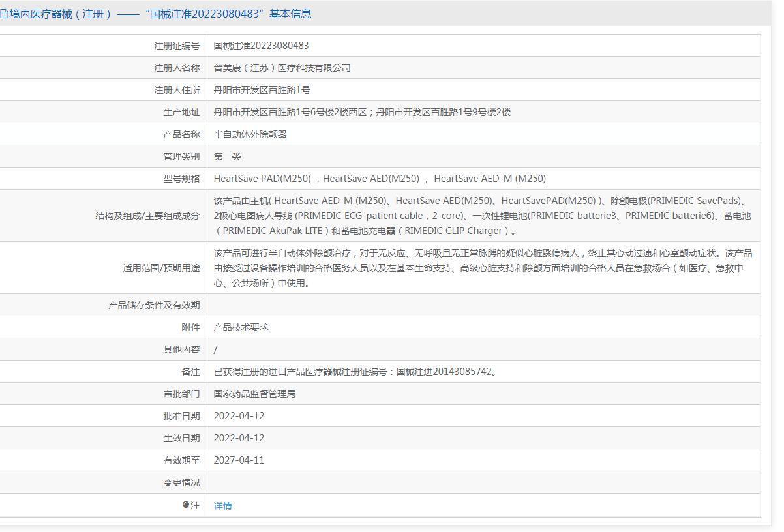Screen dimensions: 784x532
Task: Click the HeartSave PAD(M250) model specification text
Action: tap(262, 179)
